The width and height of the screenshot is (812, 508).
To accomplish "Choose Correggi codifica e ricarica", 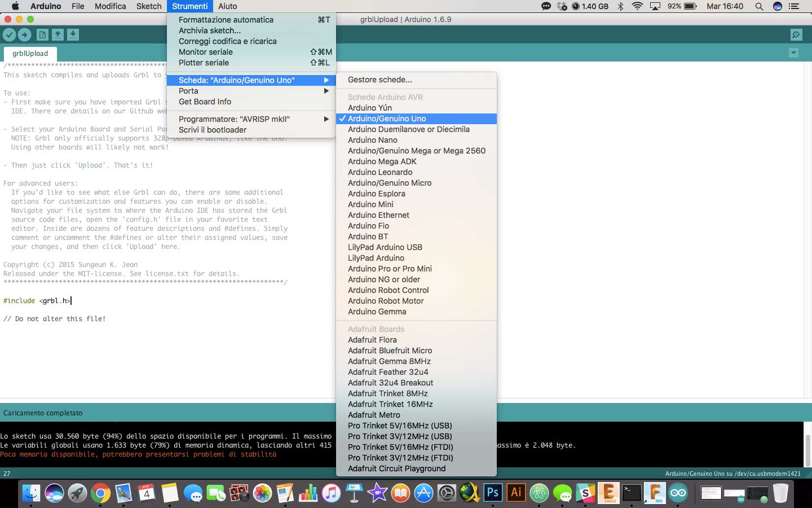I will point(251,41).
